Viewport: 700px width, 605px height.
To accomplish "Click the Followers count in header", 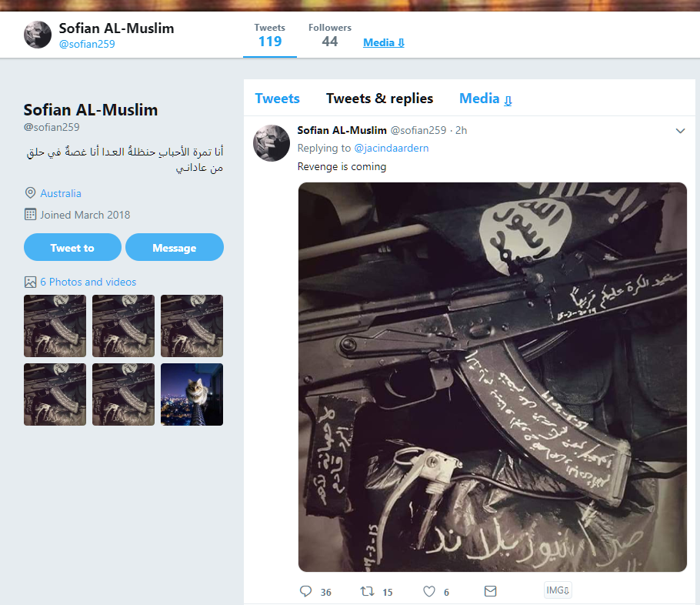I will 330,35.
